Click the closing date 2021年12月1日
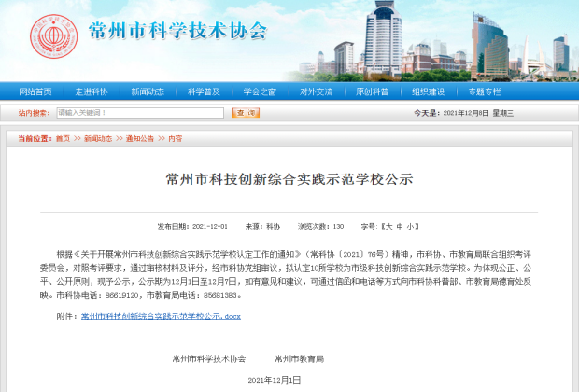 [x=275, y=380]
